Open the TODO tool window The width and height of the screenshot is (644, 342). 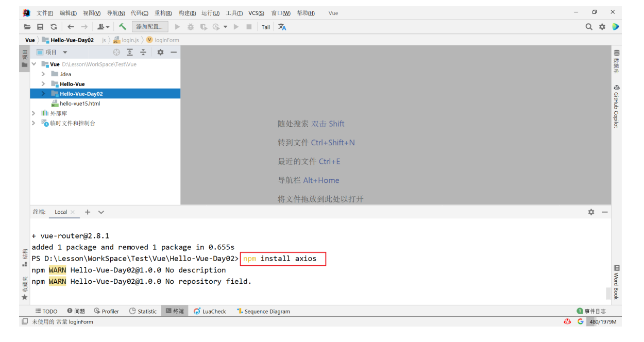tap(46, 311)
